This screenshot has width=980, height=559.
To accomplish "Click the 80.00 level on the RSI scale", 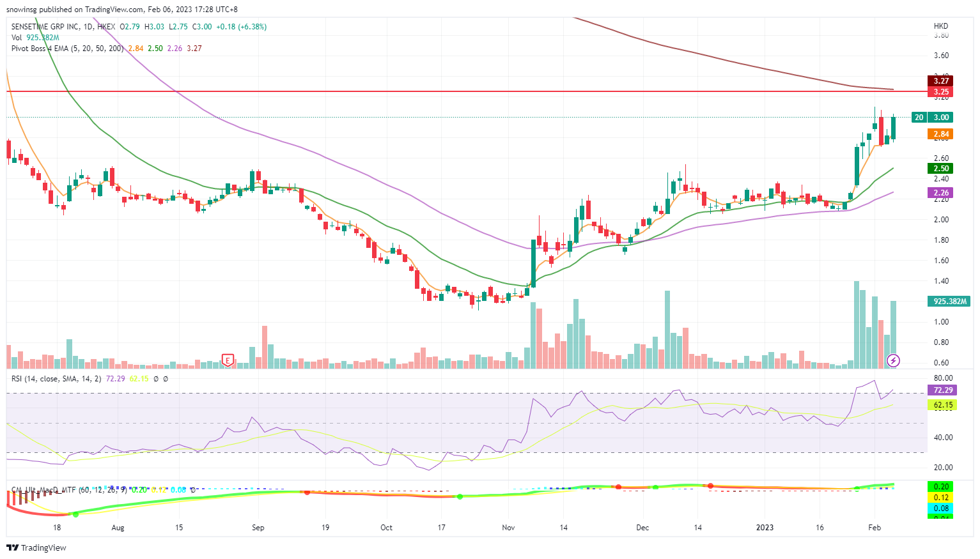I will coord(943,378).
